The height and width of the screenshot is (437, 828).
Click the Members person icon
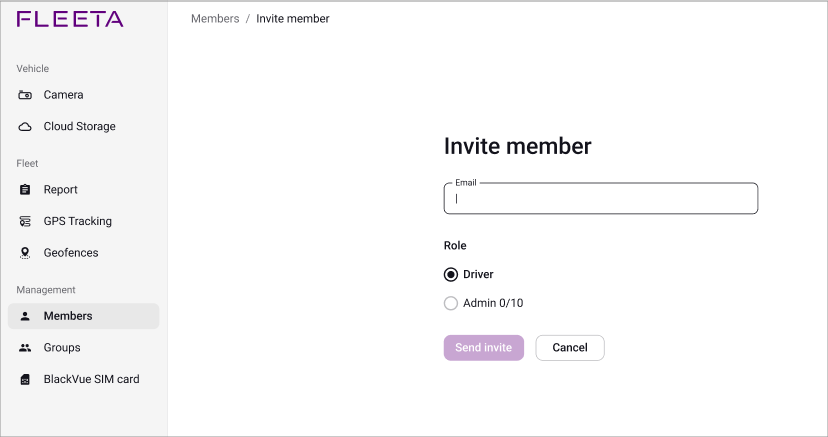coord(25,316)
